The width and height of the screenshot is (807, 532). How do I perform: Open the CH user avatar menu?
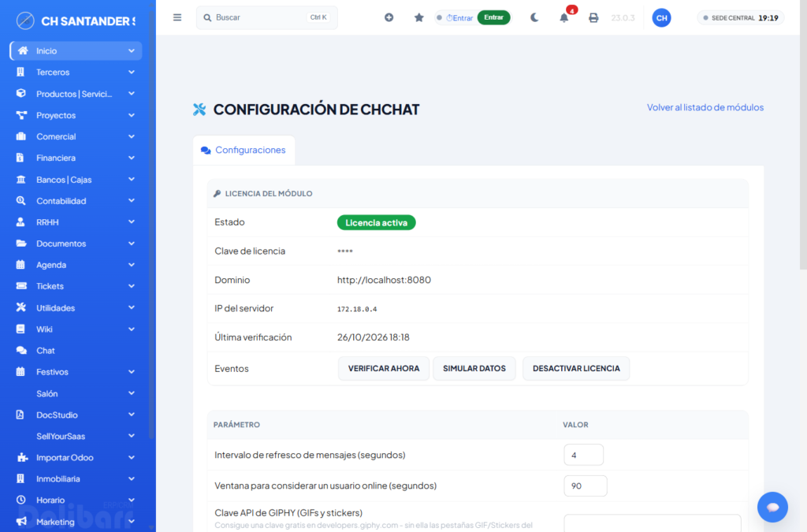click(x=661, y=17)
